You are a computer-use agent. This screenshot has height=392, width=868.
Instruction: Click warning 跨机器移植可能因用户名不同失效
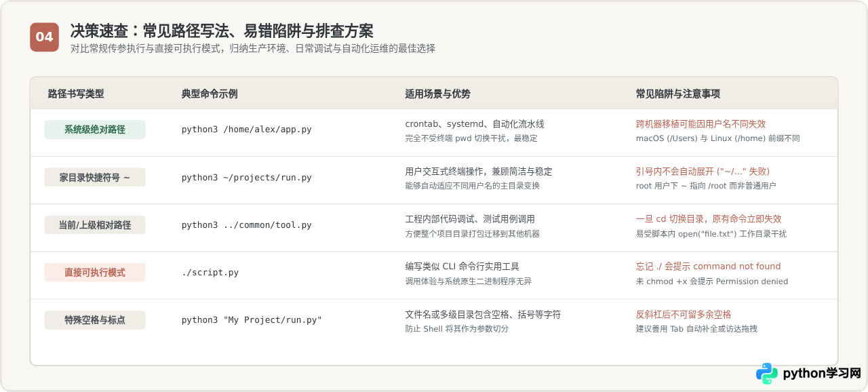click(701, 124)
